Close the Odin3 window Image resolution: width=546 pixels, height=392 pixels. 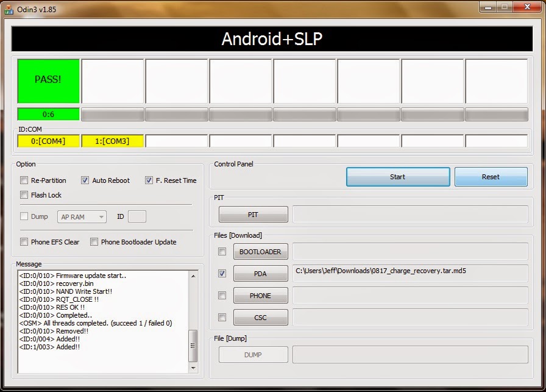point(527,7)
